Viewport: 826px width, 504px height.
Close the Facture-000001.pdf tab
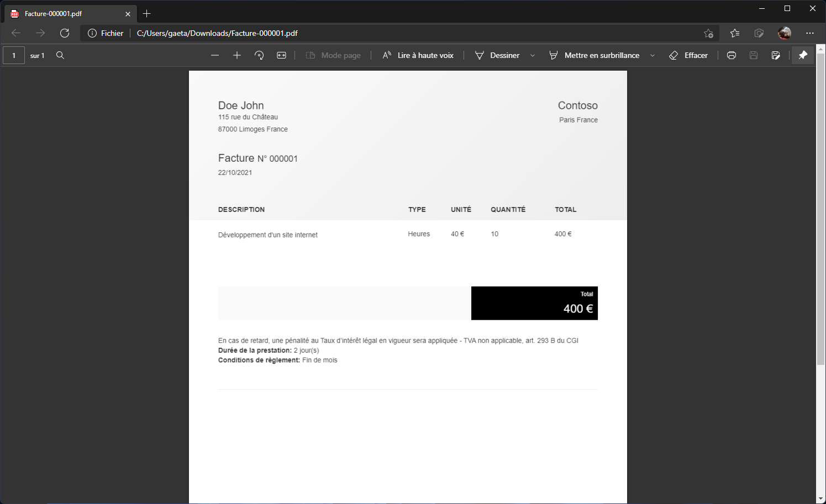pos(128,14)
